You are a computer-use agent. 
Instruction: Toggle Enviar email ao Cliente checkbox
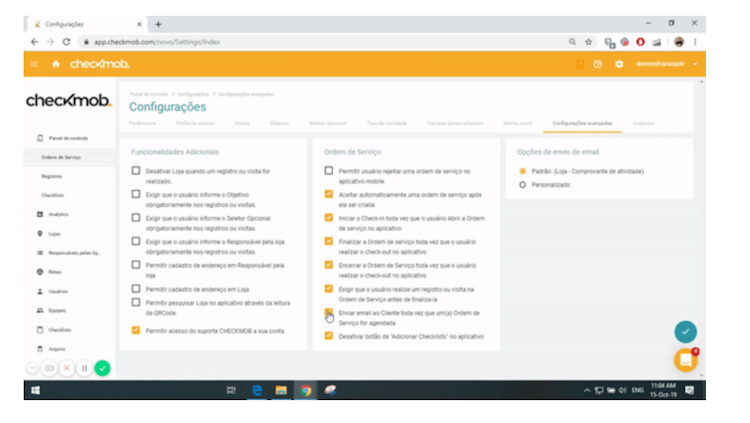coord(329,312)
